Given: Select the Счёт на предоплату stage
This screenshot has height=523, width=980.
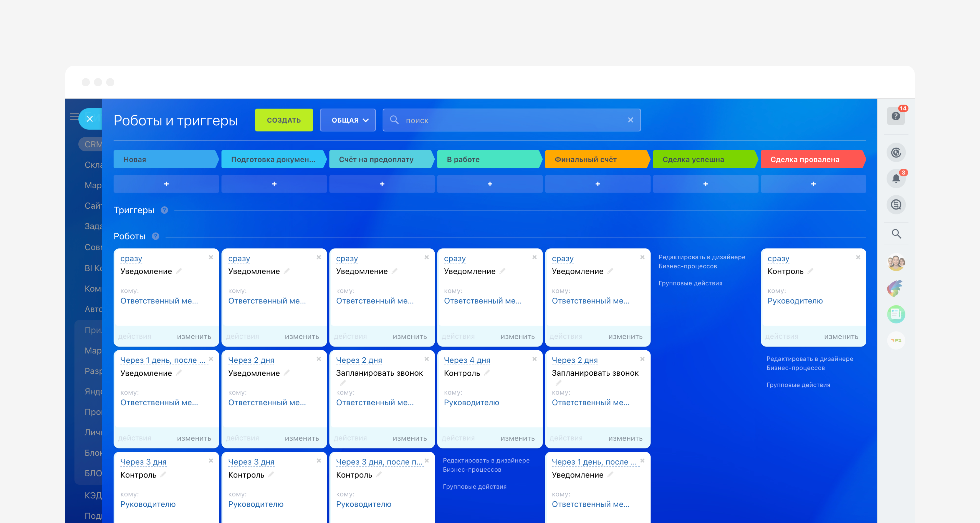Looking at the screenshot, I should click(x=382, y=160).
